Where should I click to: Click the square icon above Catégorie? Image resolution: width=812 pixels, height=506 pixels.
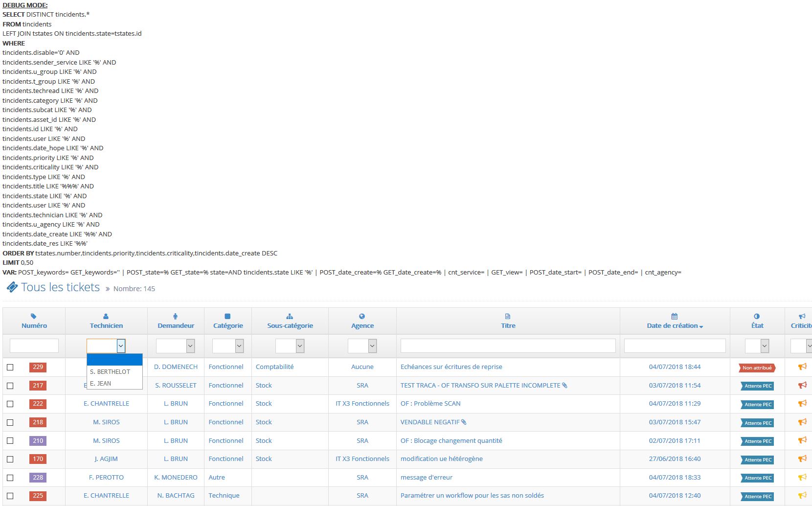click(227, 316)
